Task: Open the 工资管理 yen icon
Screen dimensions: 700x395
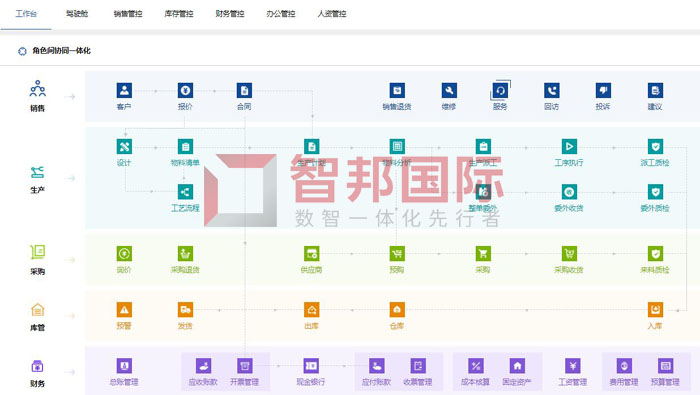Action: click(x=573, y=366)
